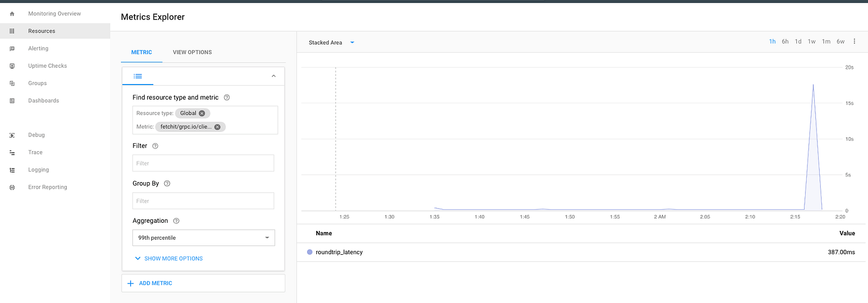Image resolution: width=868 pixels, height=303 pixels.
Task: Set time range to 6h
Action: [785, 41]
